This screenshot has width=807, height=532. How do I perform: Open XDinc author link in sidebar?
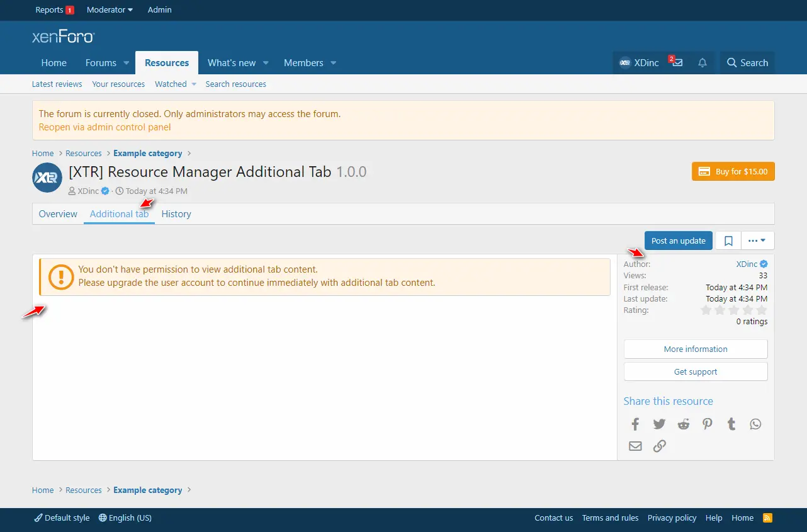pos(747,264)
